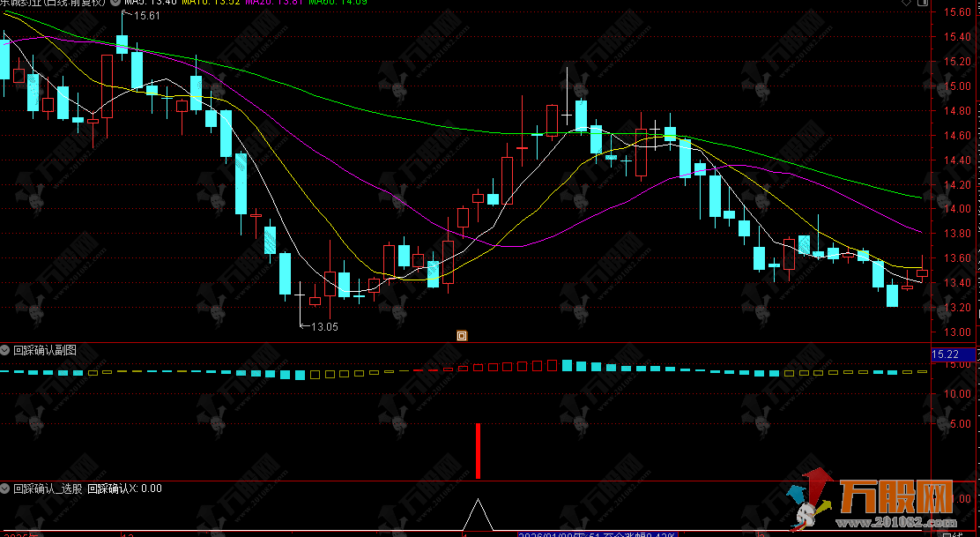Screen dimensions: 980x537
Task: Select the candlestick marked with 15.61 high
Action: [122, 44]
